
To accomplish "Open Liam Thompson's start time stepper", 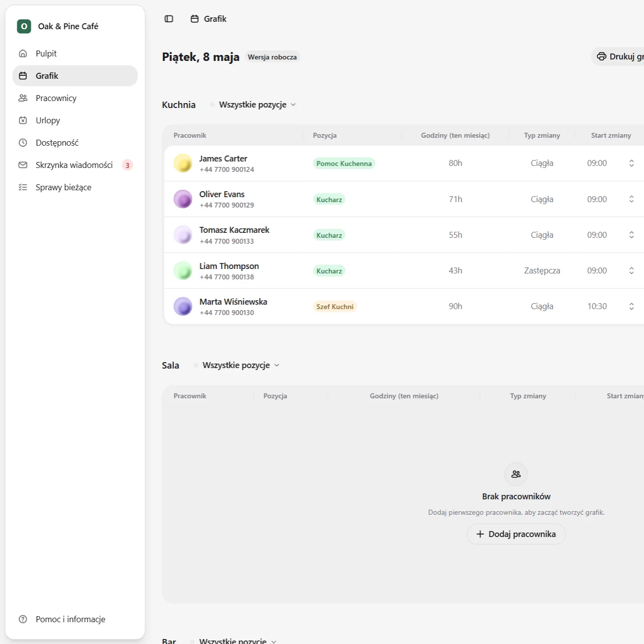I will 632,270.
